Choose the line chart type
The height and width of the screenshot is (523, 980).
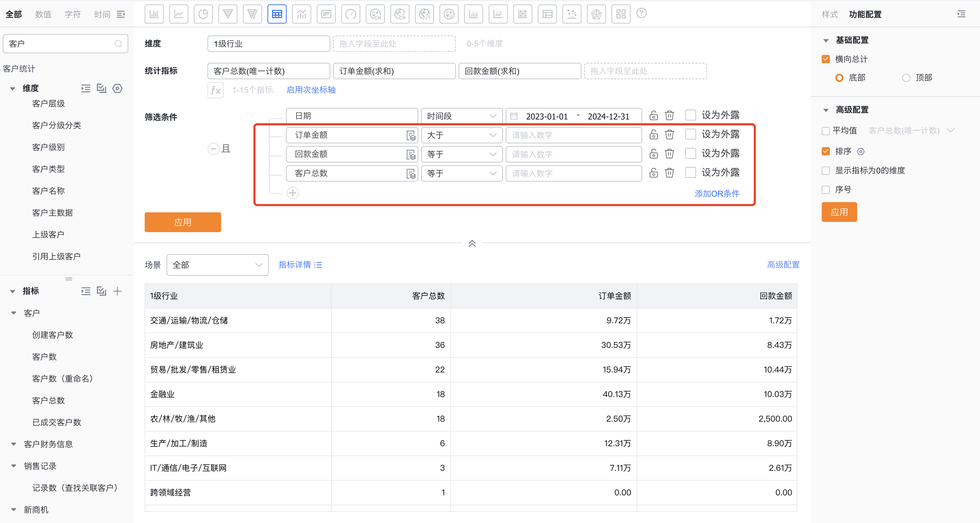point(178,14)
